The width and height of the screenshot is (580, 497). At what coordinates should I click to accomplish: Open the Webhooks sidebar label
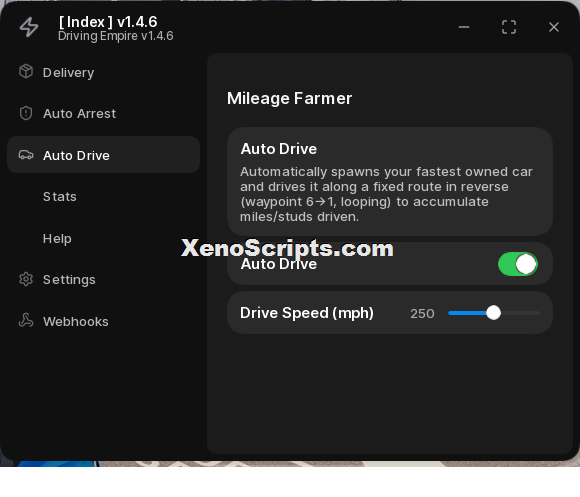[76, 321]
